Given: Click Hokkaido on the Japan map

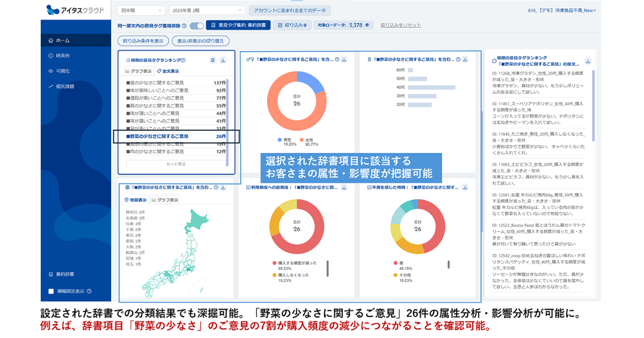Looking at the screenshot, I should [197, 221].
